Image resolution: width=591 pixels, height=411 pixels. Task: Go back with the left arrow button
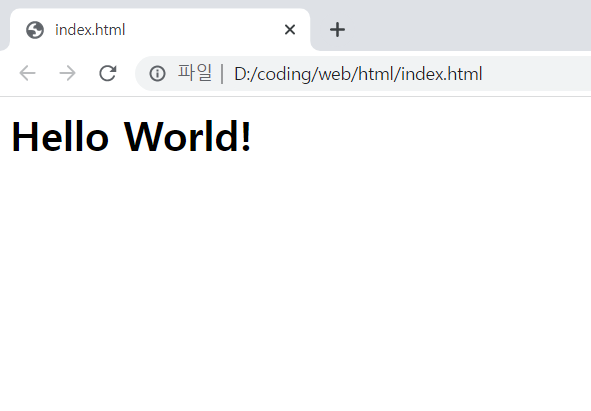(x=27, y=73)
